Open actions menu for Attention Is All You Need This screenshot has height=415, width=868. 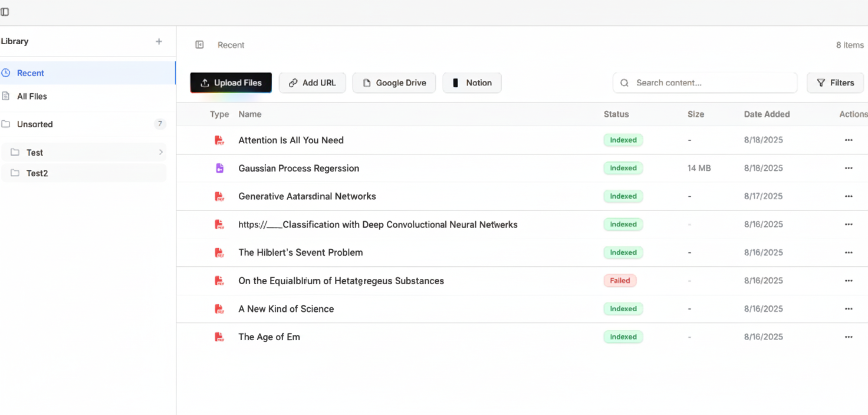click(848, 140)
